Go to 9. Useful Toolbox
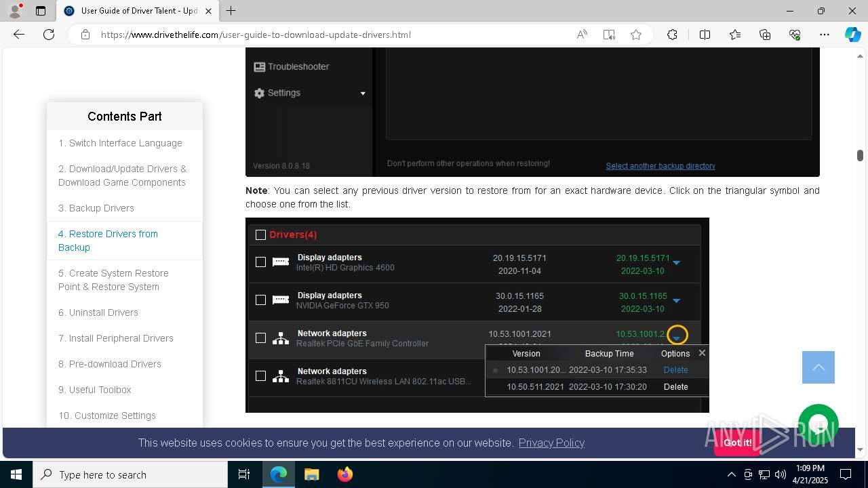The height and width of the screenshot is (488, 868). point(95,390)
